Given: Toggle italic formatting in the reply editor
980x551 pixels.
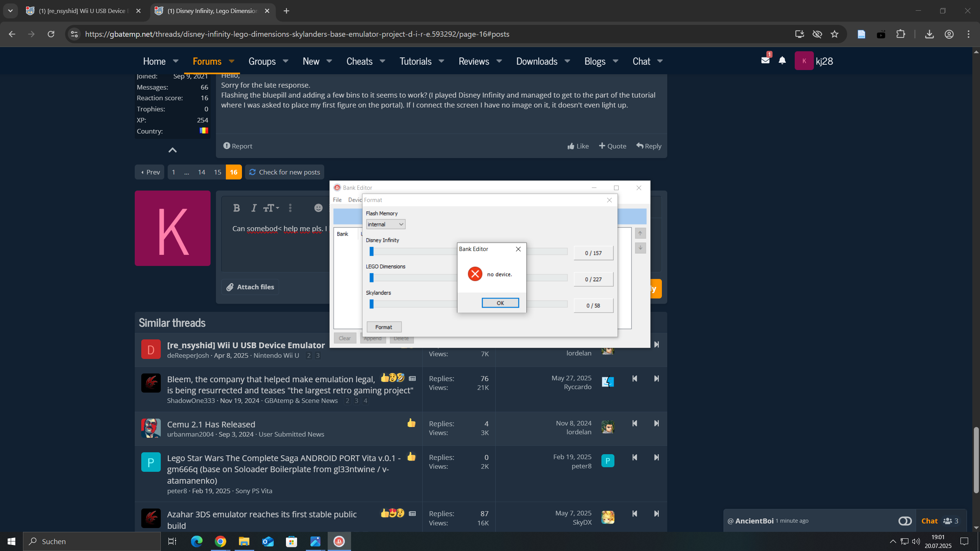Looking at the screenshot, I should (253, 208).
